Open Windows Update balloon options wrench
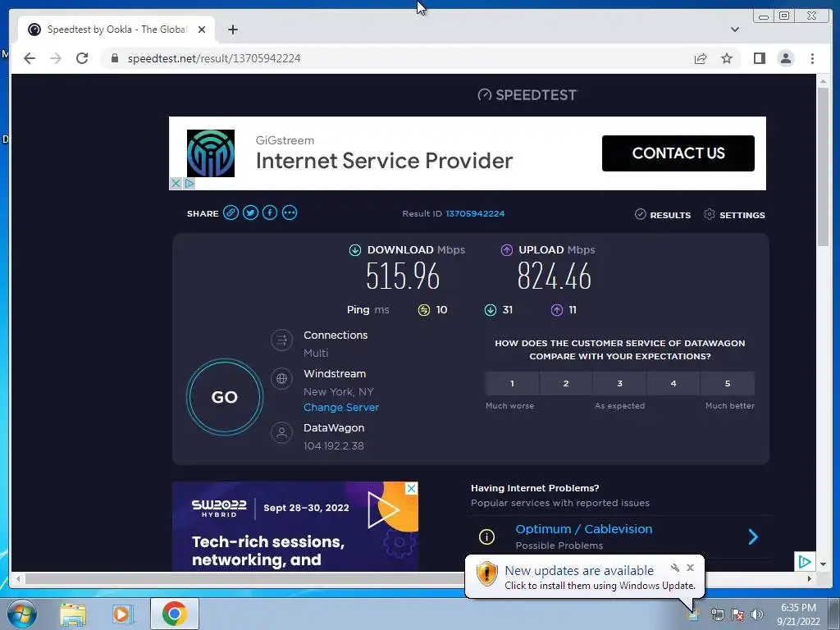Image resolution: width=840 pixels, height=630 pixels. (x=675, y=568)
